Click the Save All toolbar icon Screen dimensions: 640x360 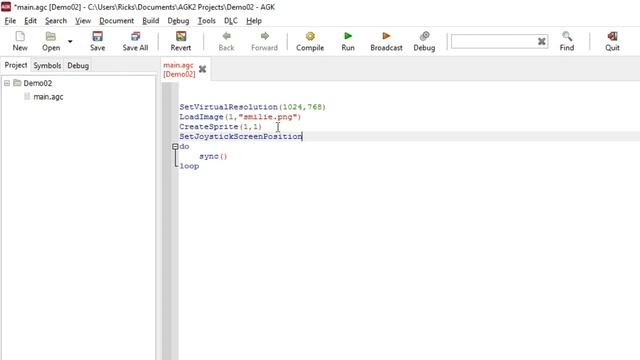[135, 41]
